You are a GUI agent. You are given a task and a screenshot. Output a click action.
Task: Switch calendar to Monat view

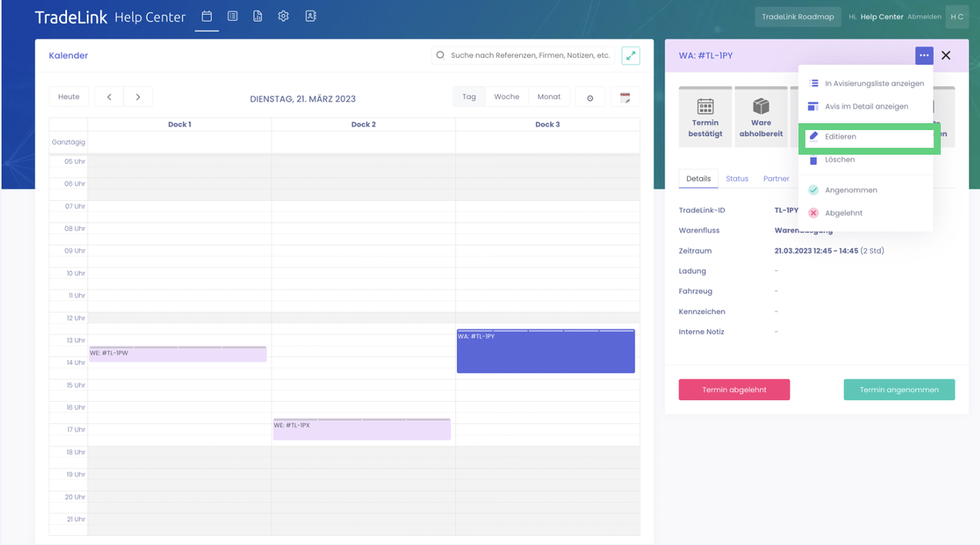coord(548,97)
